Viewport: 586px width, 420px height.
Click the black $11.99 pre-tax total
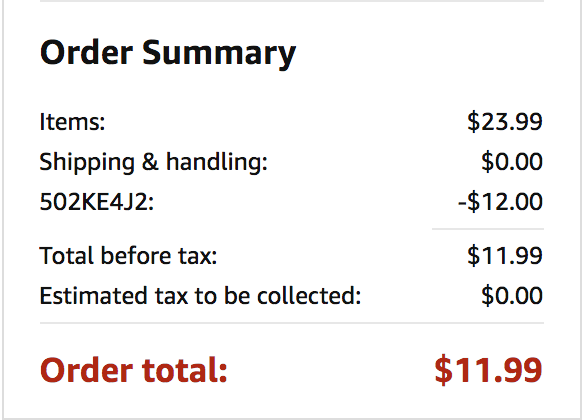(505, 256)
